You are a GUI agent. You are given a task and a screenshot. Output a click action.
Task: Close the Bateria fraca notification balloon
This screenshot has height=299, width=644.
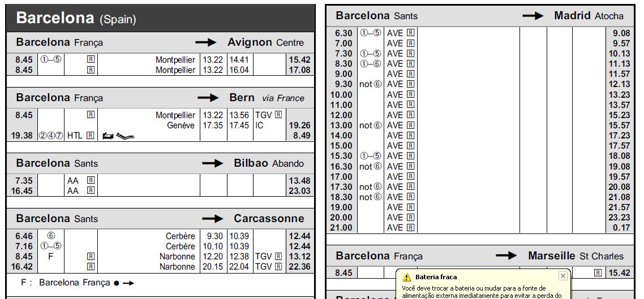[563, 276]
